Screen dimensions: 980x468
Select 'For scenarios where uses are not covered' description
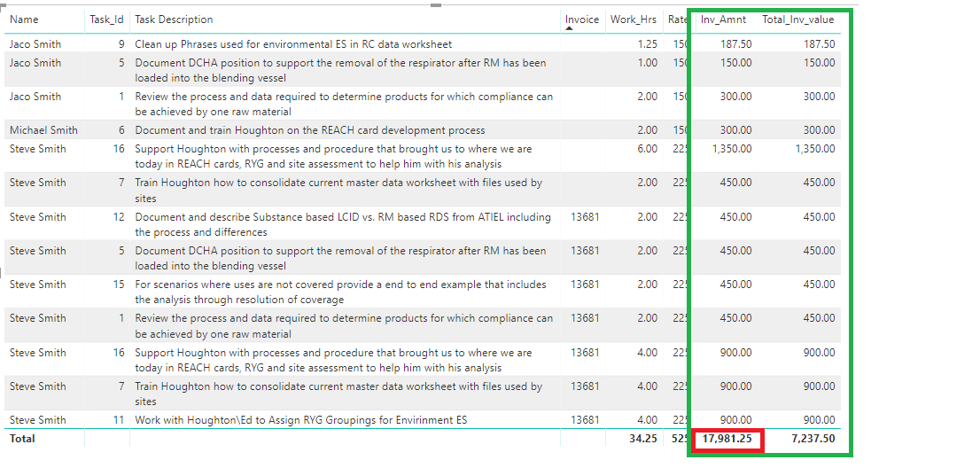pyautogui.click(x=340, y=292)
